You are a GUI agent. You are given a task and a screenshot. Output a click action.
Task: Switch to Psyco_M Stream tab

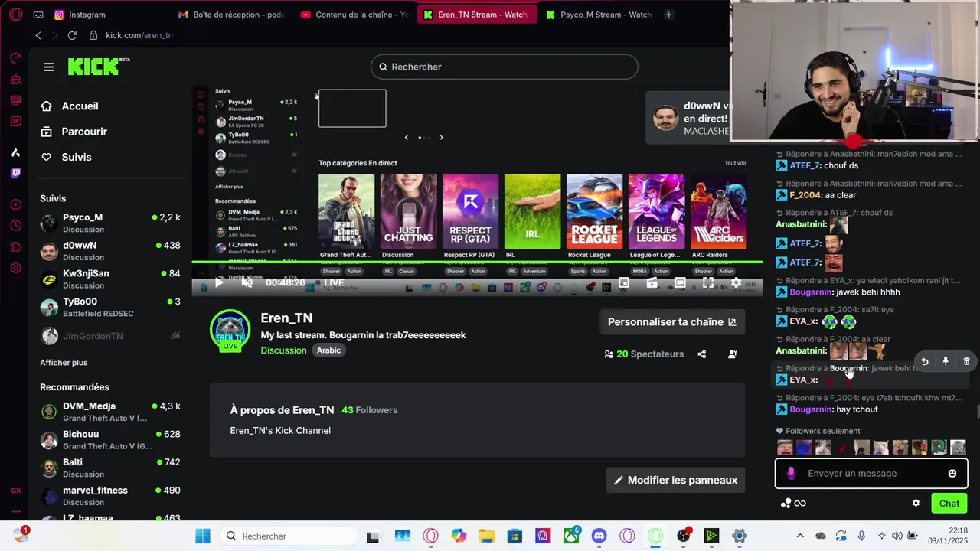click(x=599, y=15)
